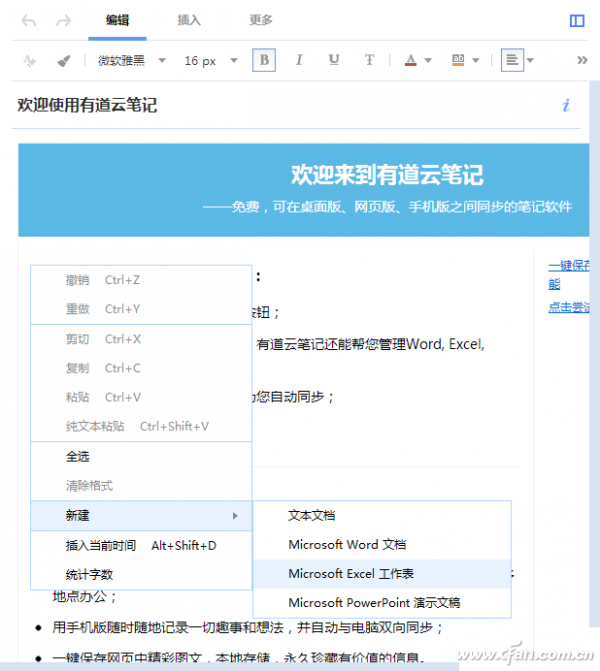Choose 统计字数 menu entry
Screen dimensions: 600x671
(141, 574)
